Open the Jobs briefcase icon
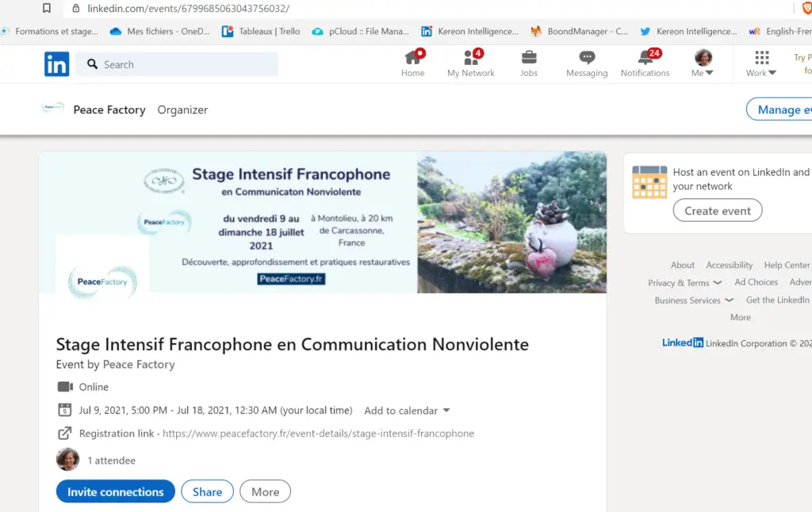Viewport: 812px width, 512px height. (529, 58)
